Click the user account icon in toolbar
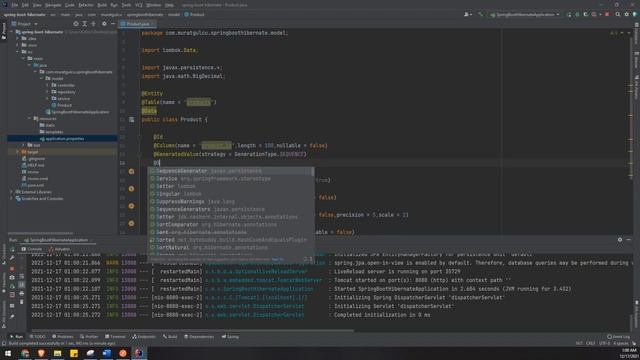Screen dimensions: 640x360 point(467,14)
